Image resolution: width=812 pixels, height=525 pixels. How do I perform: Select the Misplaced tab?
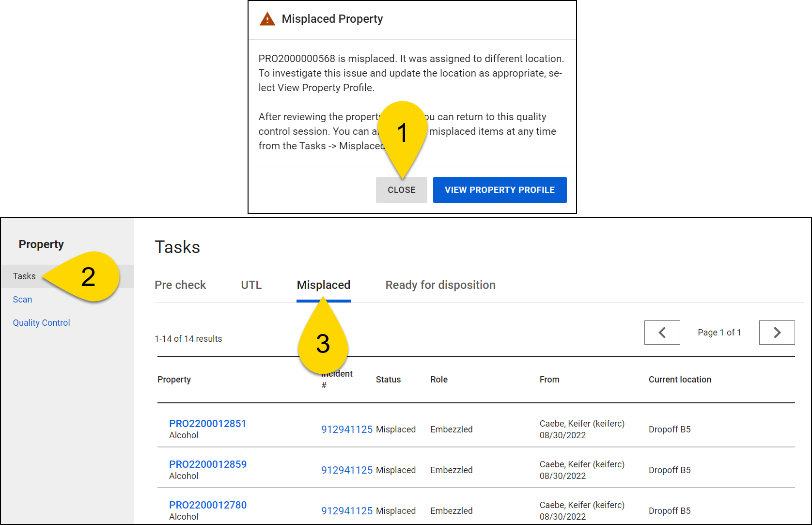click(x=323, y=285)
